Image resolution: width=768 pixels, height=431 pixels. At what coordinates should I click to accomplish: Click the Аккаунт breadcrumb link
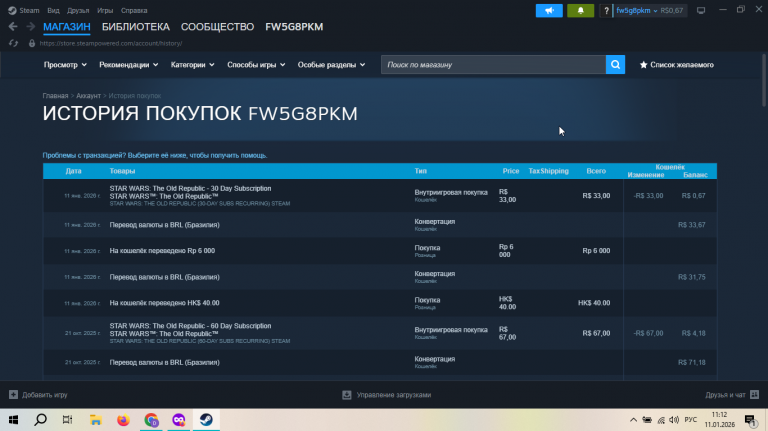click(88, 96)
